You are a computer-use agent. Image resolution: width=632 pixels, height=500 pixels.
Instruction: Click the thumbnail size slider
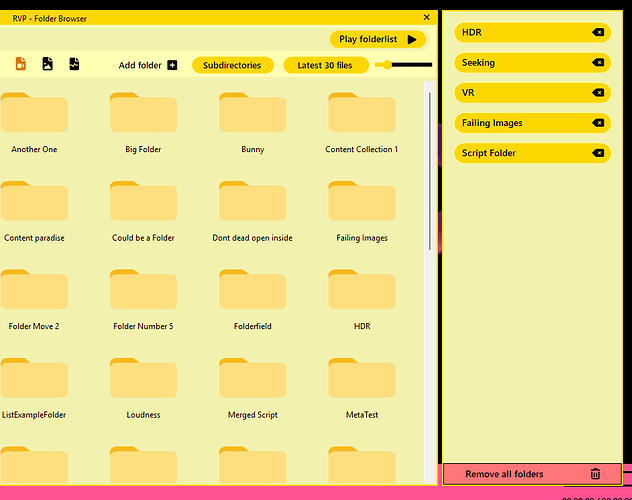403,64
